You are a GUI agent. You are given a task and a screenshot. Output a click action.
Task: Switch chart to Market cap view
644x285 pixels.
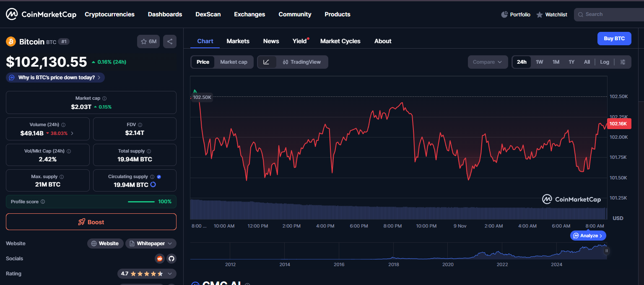coord(234,62)
